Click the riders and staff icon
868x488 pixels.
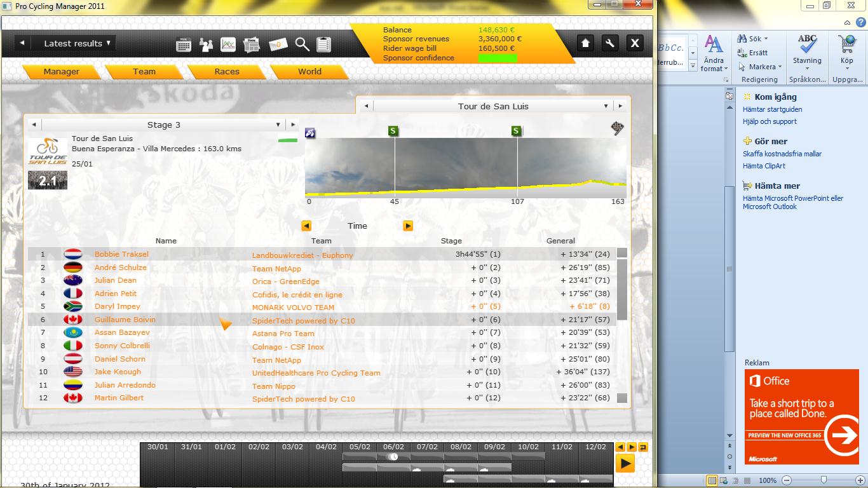pyautogui.click(x=206, y=44)
